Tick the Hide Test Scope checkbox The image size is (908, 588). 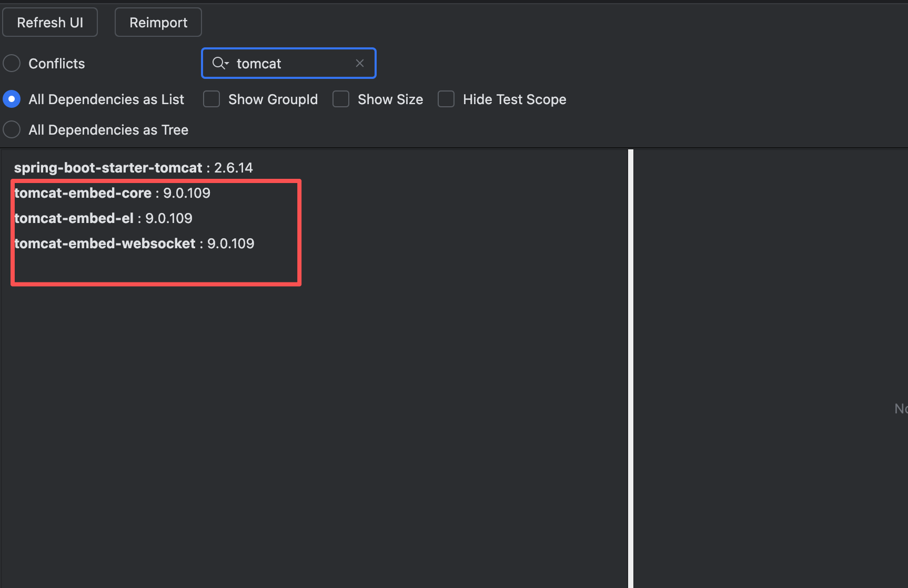point(446,99)
